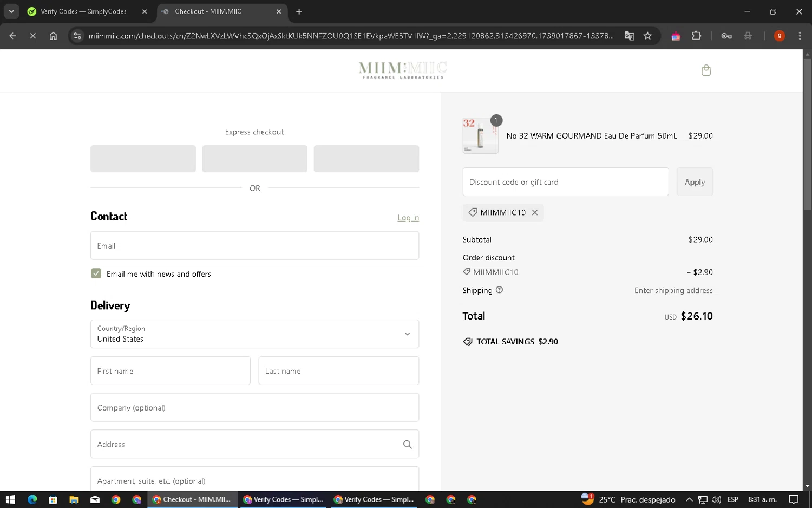Focus the Last name field
Image resolution: width=812 pixels, height=508 pixels.
point(339,371)
